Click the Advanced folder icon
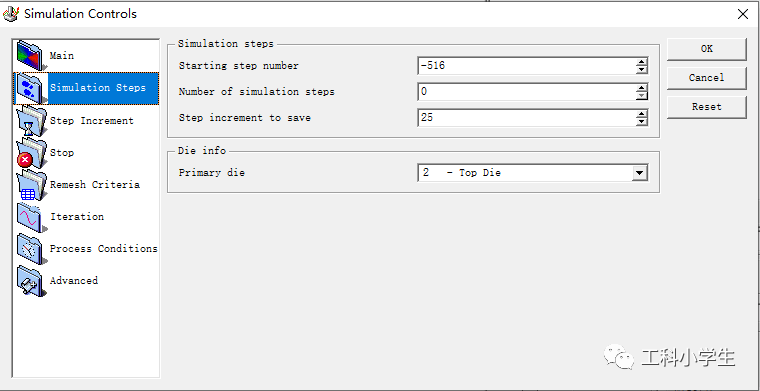The width and height of the screenshot is (760, 391). (32, 281)
